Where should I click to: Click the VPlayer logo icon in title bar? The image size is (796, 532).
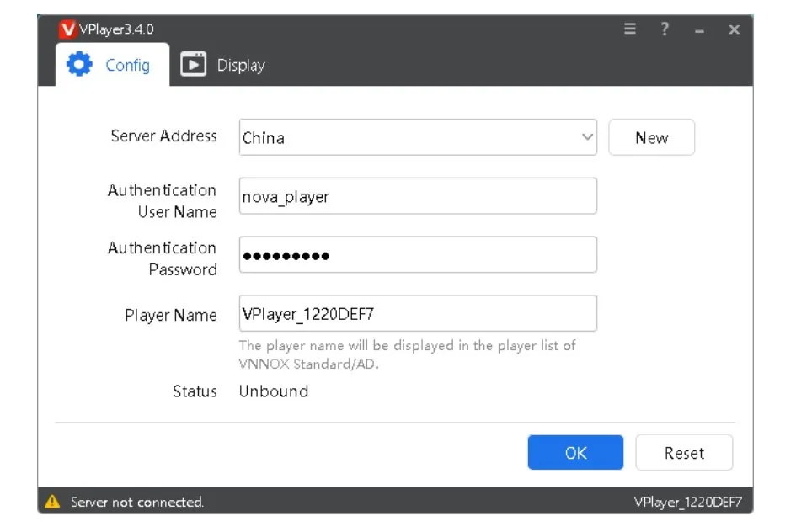(67, 29)
